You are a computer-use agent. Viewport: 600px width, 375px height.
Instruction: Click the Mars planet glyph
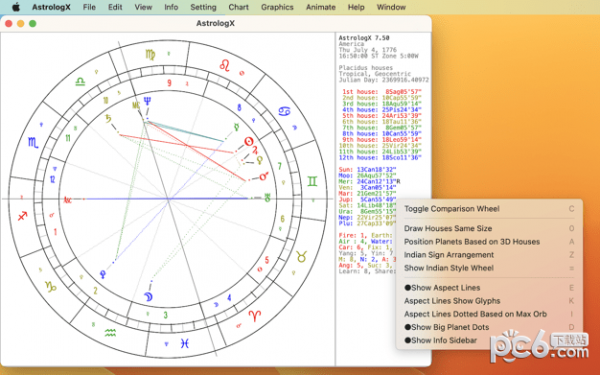[x=264, y=176]
